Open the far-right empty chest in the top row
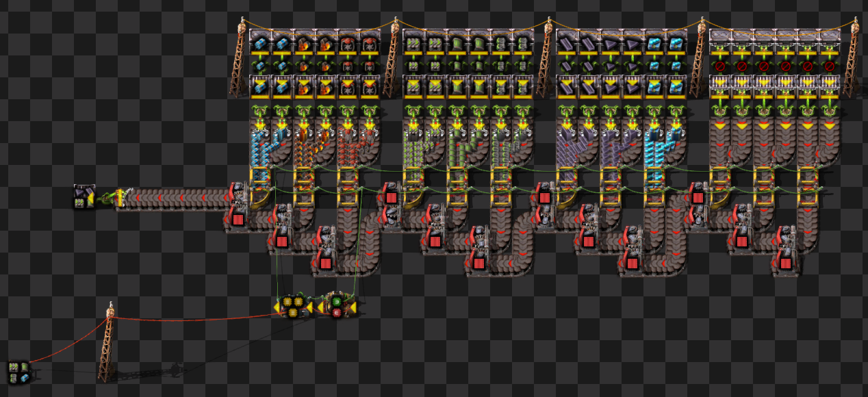 830,41
